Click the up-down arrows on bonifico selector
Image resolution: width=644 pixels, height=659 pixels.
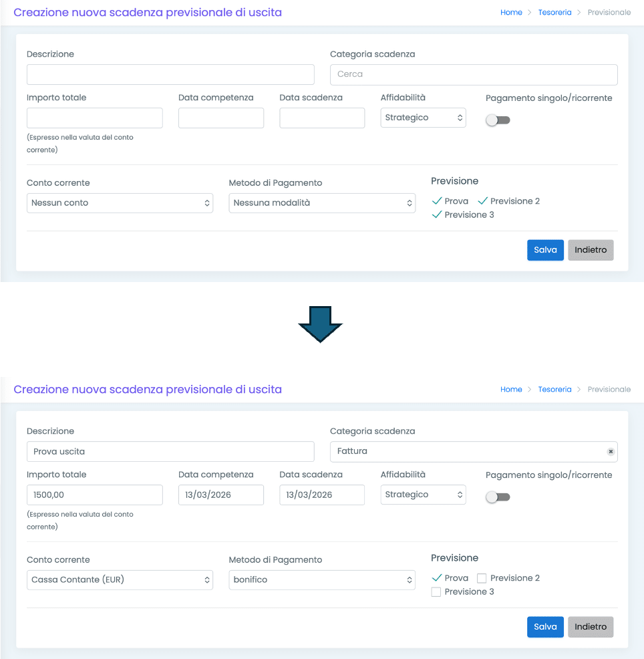click(x=410, y=580)
